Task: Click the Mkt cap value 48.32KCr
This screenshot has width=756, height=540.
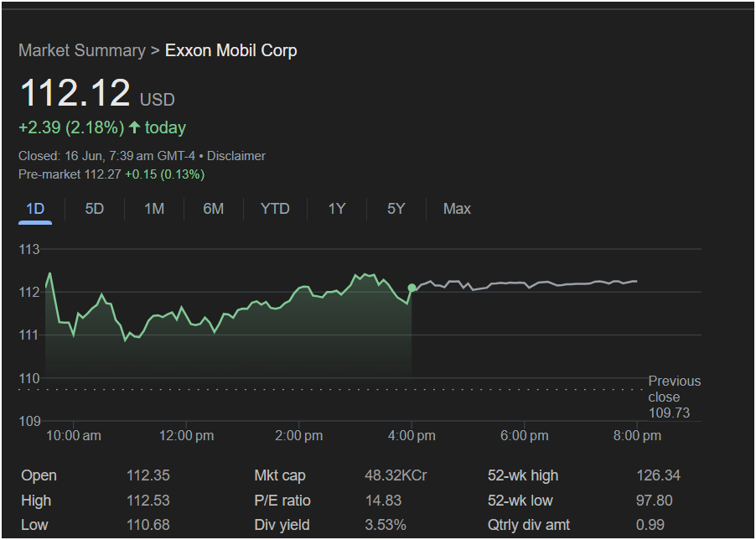Action: coord(396,475)
